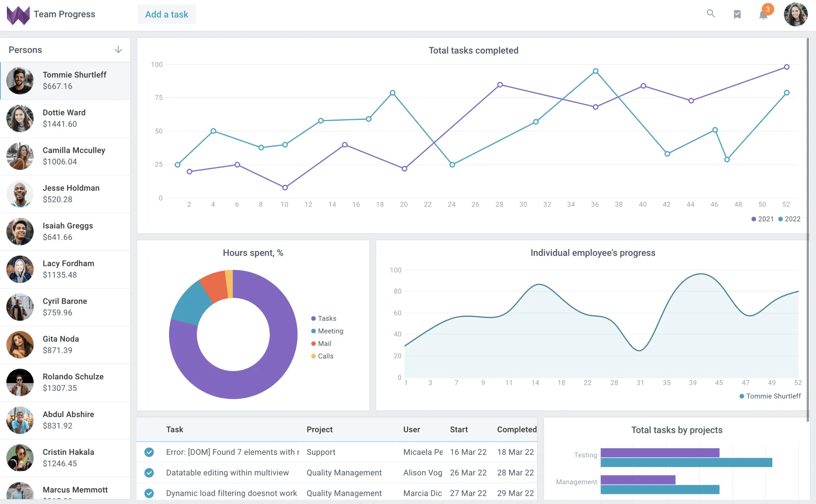Sort table by Project column header
This screenshot has width=816, height=504.
pos(319,430)
